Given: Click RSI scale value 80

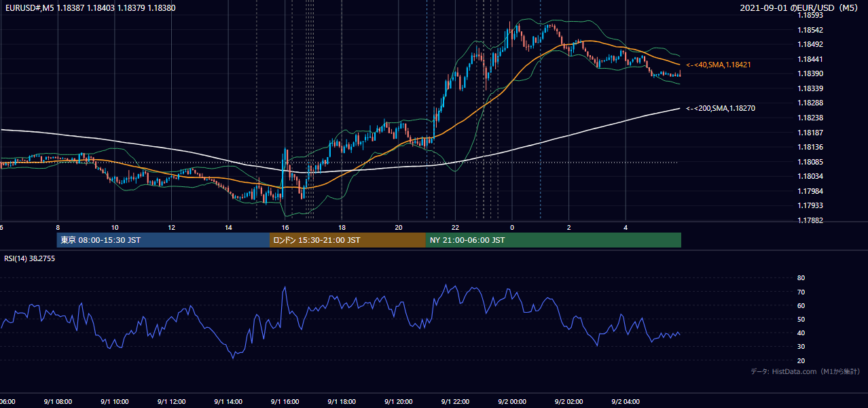Looking at the screenshot, I should 801,278.
